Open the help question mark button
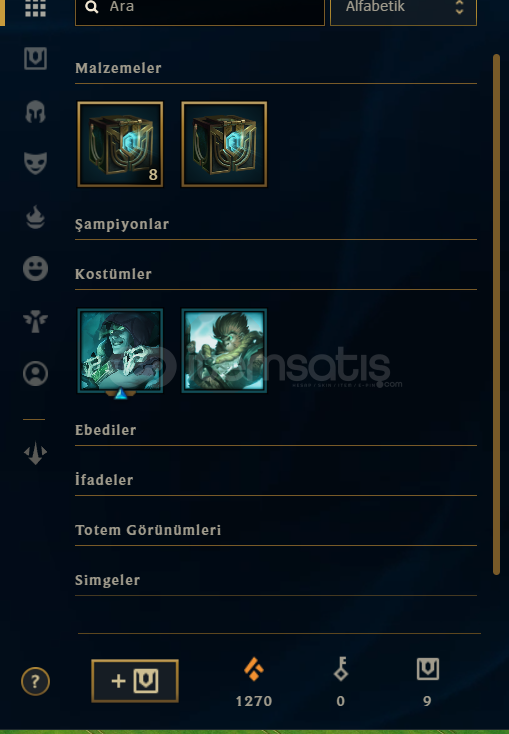The height and width of the screenshot is (734, 509). [36, 681]
